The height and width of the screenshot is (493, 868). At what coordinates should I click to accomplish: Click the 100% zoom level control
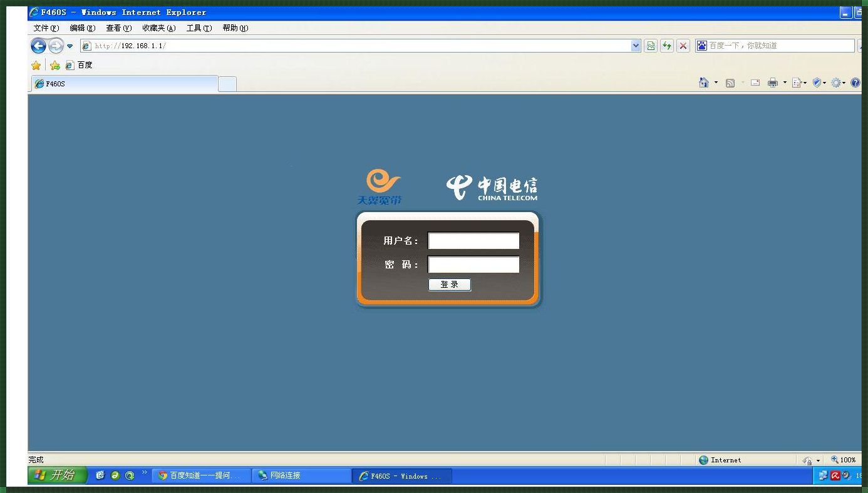click(x=844, y=460)
